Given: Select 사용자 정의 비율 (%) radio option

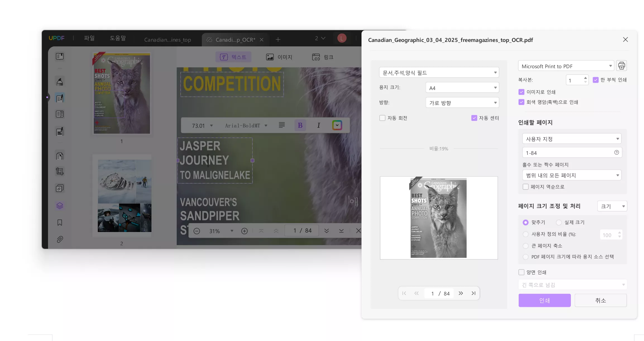Looking at the screenshot, I should 526,234.
